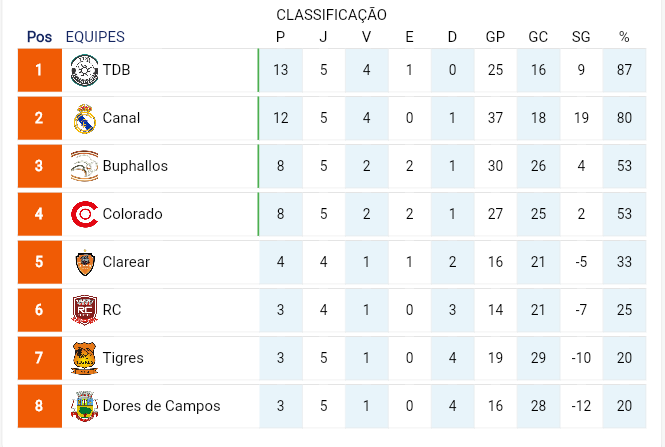Sort standings by SG column
This screenshot has width=665, height=447.
tap(581, 37)
